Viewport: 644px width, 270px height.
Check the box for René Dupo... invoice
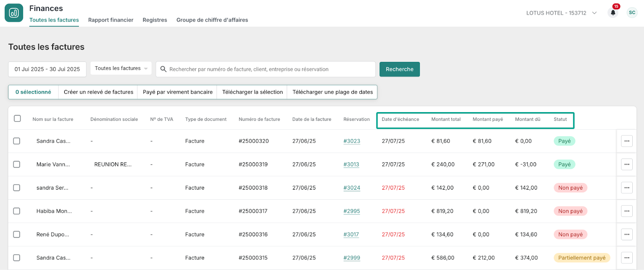point(17,234)
